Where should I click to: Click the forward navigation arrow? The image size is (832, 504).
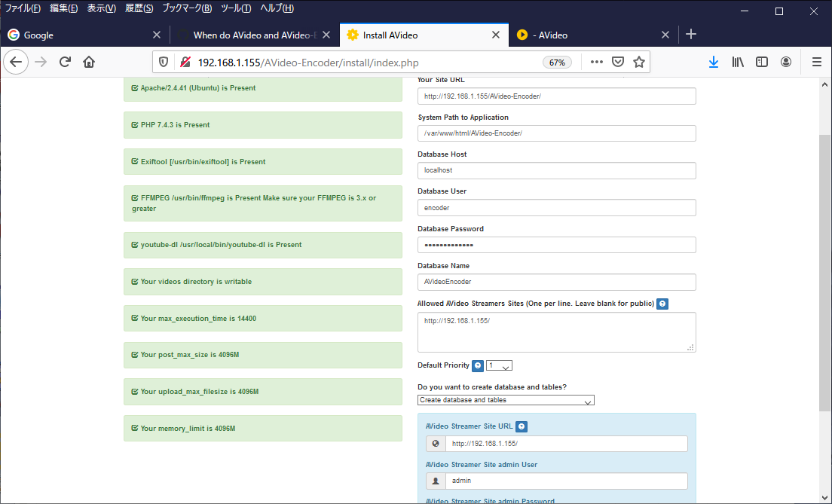tap(41, 62)
